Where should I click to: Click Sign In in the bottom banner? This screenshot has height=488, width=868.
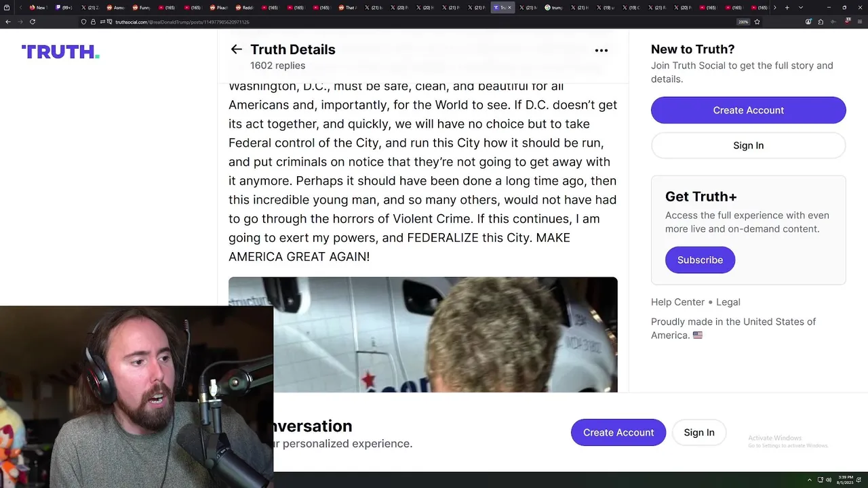pyautogui.click(x=699, y=432)
